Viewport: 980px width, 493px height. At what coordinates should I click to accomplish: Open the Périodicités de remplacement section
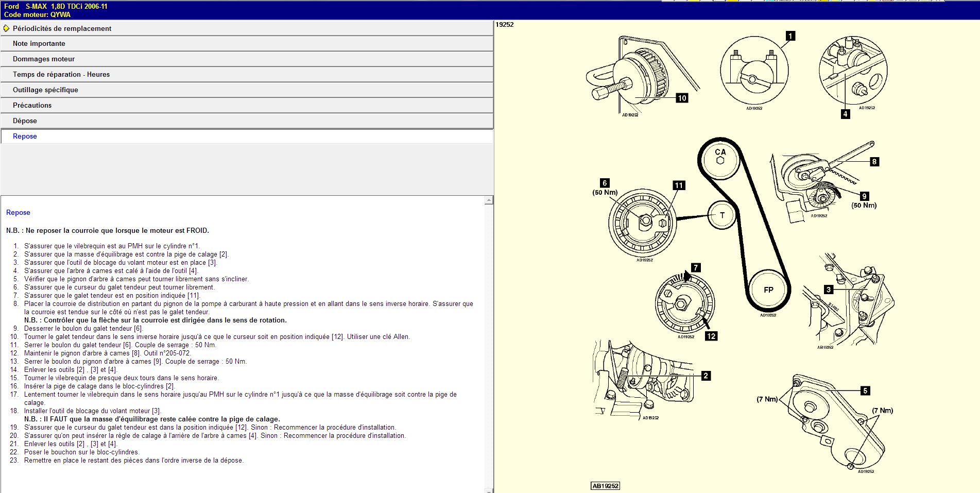coord(62,28)
